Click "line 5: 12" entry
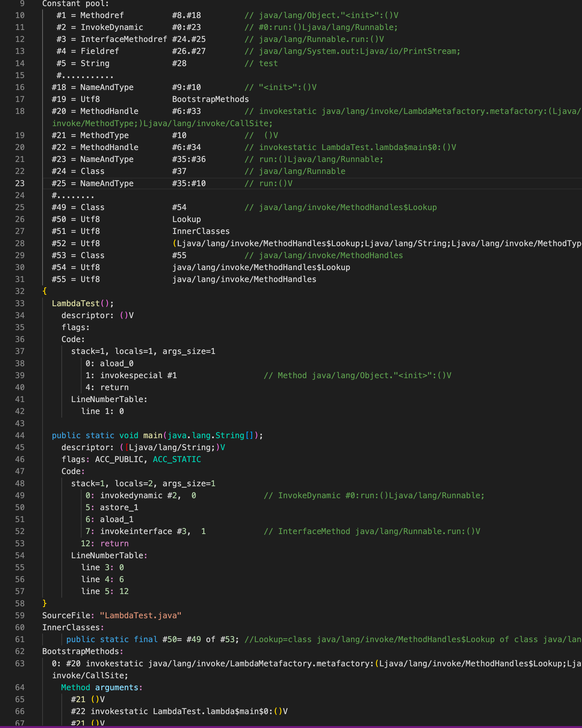Screen dimensions: 582x728 point(105,591)
